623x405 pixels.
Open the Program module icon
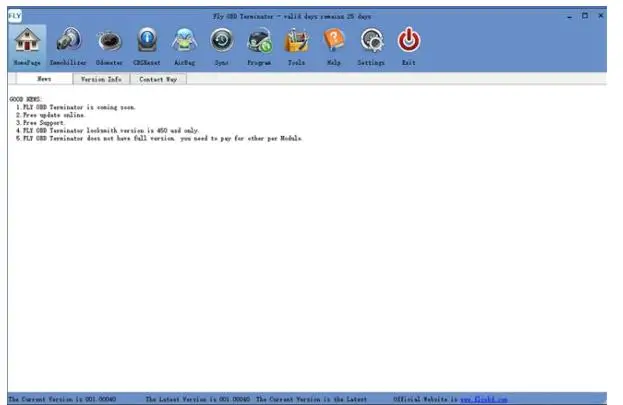click(x=259, y=40)
